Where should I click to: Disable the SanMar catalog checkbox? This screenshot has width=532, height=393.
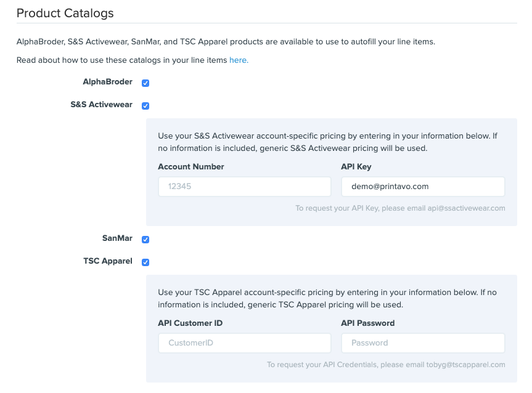click(145, 240)
